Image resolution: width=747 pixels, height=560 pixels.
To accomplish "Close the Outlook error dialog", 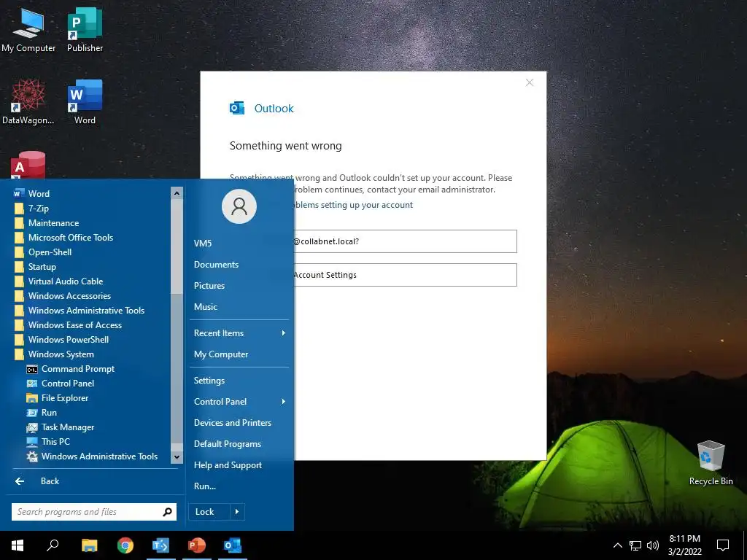I will pyautogui.click(x=530, y=82).
